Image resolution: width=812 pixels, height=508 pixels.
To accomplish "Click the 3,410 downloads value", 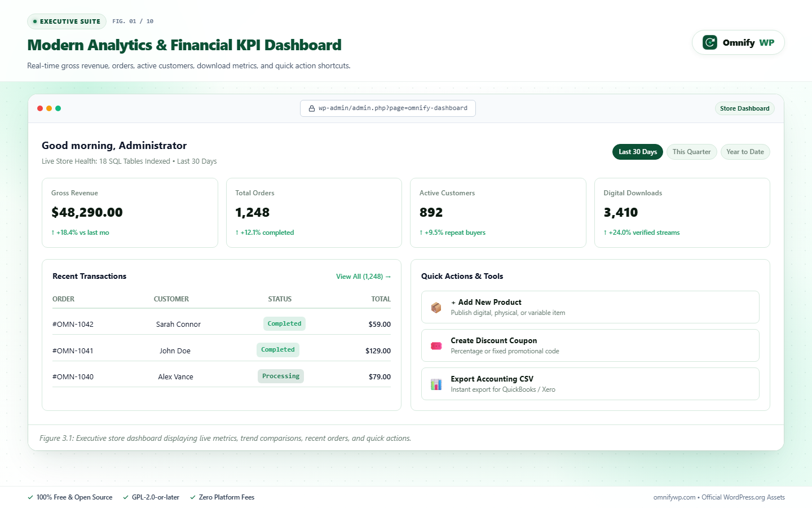I will tap(621, 213).
